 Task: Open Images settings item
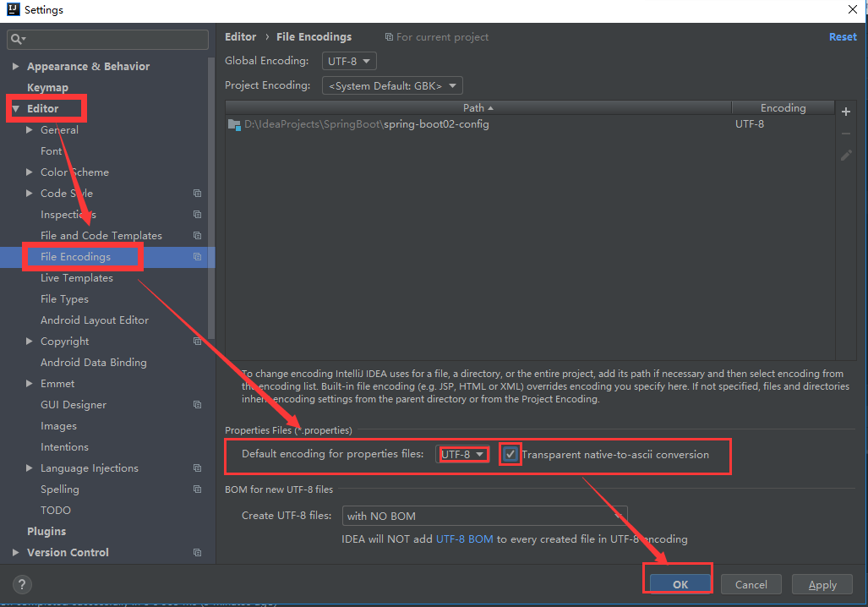[x=58, y=426]
